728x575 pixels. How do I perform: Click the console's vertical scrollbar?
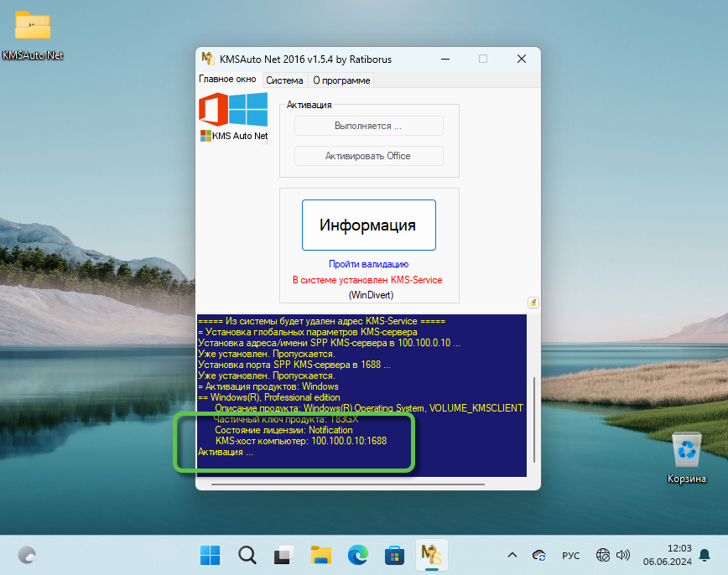click(x=534, y=419)
